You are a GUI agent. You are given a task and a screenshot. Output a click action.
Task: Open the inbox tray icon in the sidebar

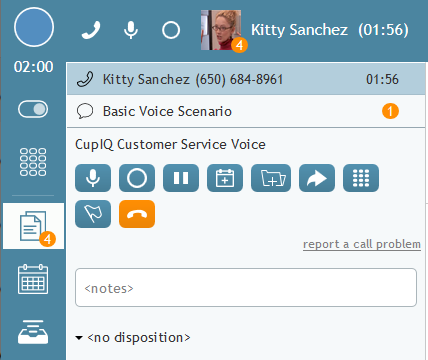[x=33, y=332]
